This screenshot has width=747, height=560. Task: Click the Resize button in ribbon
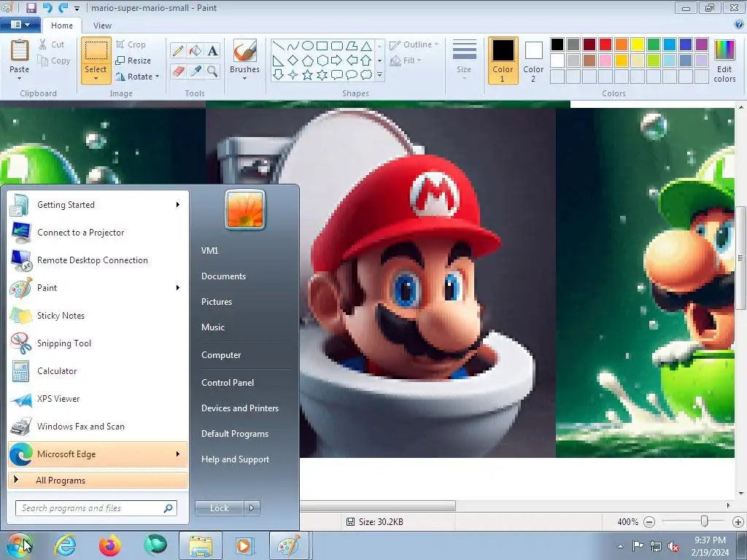[133, 61]
